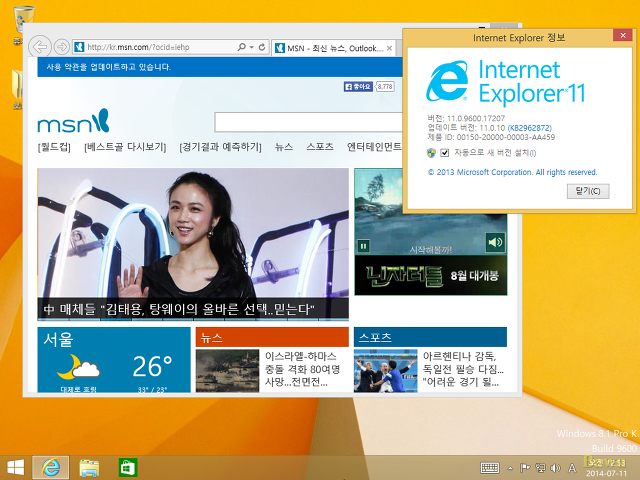Click the 26° temperature reading
The width and height of the screenshot is (640, 480).
(x=152, y=366)
